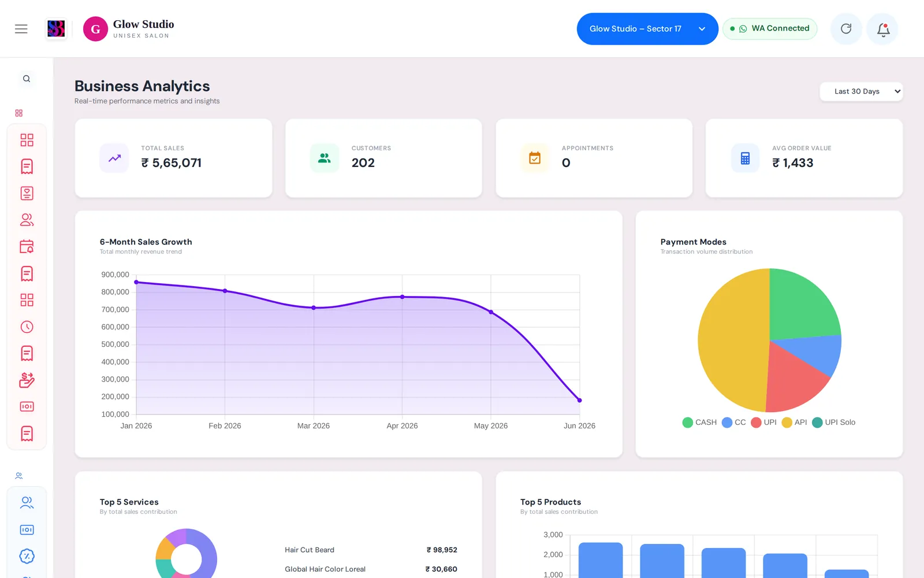Open the hamburger menu
The width and height of the screenshot is (924, 578).
(x=21, y=29)
